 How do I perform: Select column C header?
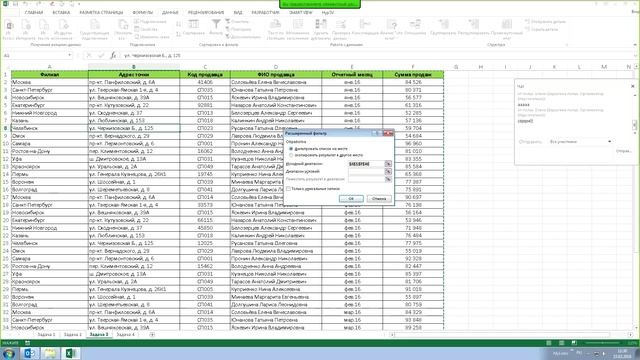205,67
